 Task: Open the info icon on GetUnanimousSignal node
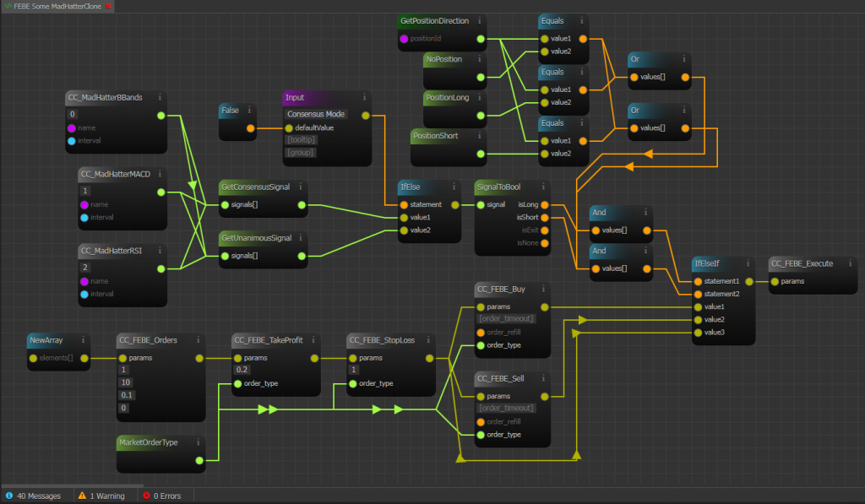pos(301,238)
